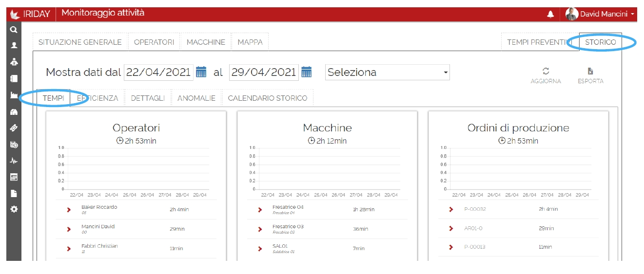This screenshot has height=274, width=644.
Task: Expand the P-00032 production order row
Action: 451,209
